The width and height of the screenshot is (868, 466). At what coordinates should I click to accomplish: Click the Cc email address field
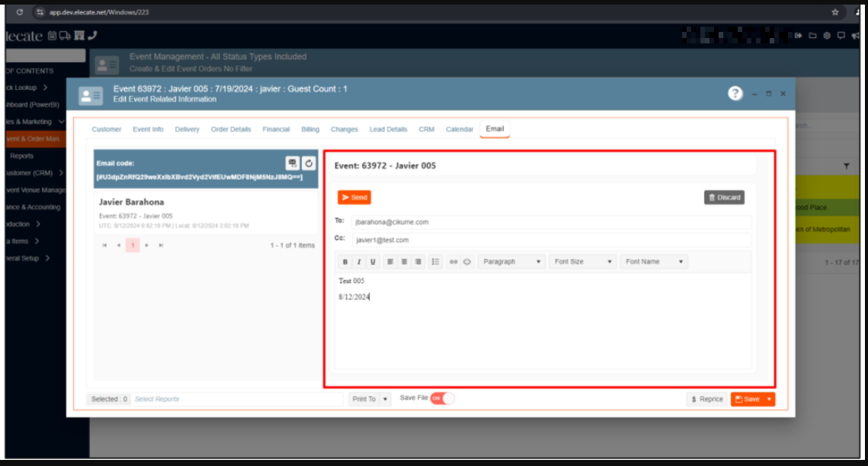coord(551,240)
